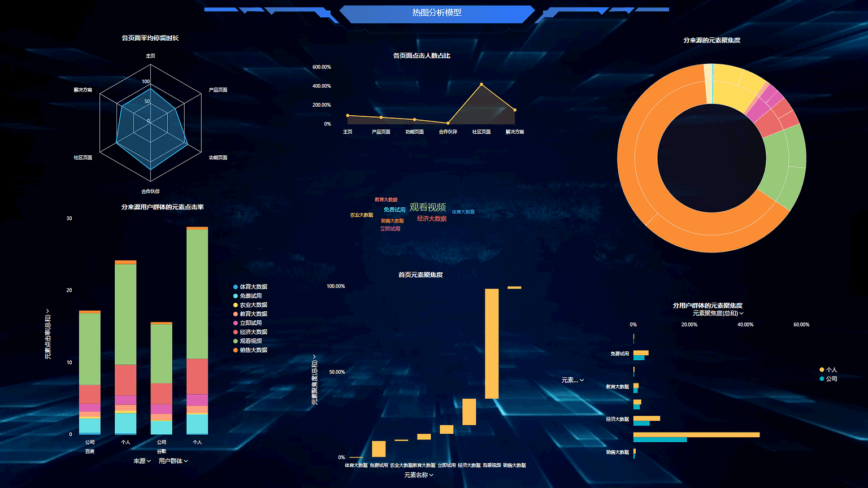This screenshot has width=868, height=488.
Task: Click the 社区页面 label on the radar chart
Action: 83,158
